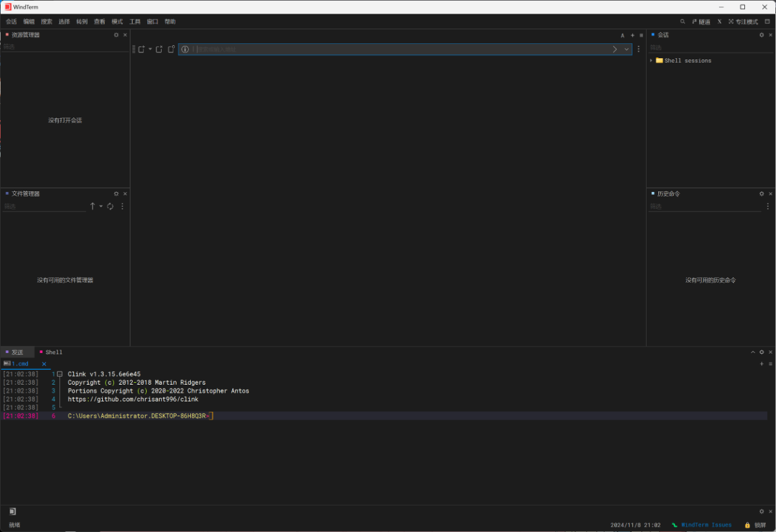
Task: Click the 资源管理器 filter field
Action: (65, 47)
